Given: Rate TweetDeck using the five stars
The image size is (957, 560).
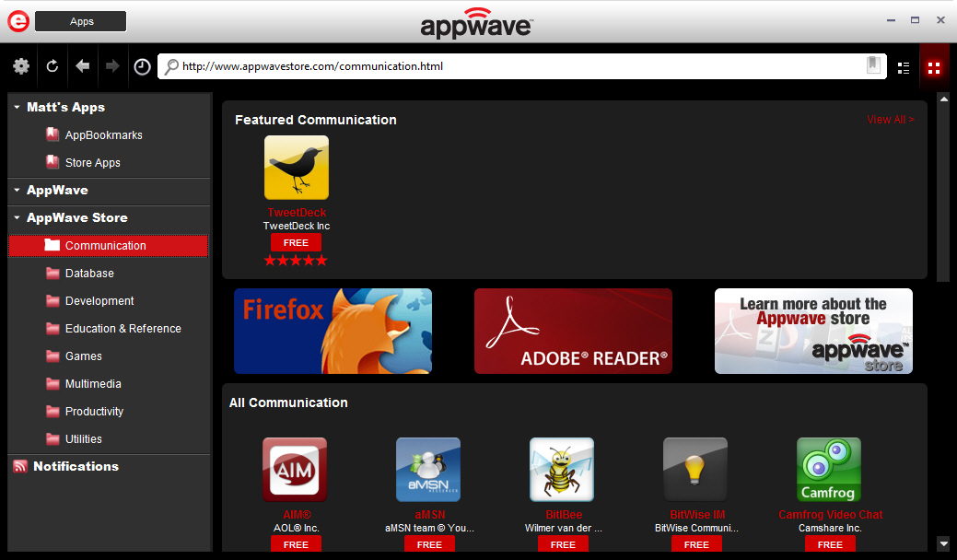Looking at the screenshot, I should tap(296, 261).
